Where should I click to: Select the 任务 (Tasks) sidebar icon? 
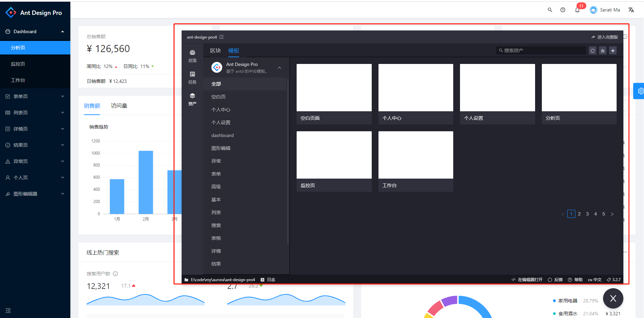coord(192,75)
